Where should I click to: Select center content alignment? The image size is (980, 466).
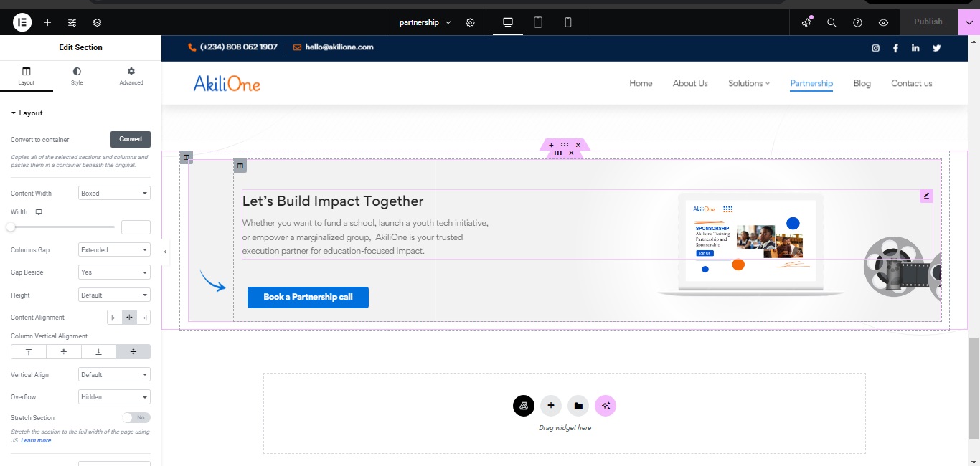(x=129, y=318)
